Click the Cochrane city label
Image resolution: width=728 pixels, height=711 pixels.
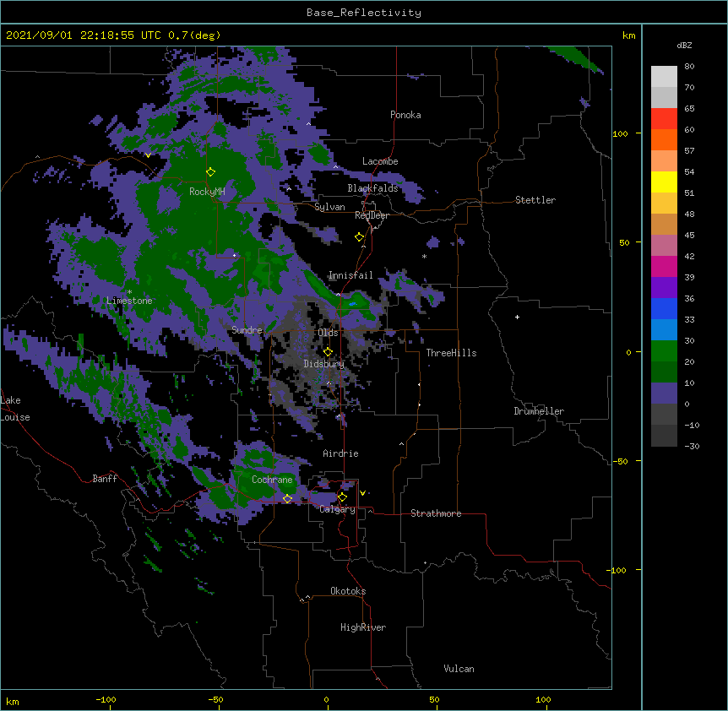[272, 480]
